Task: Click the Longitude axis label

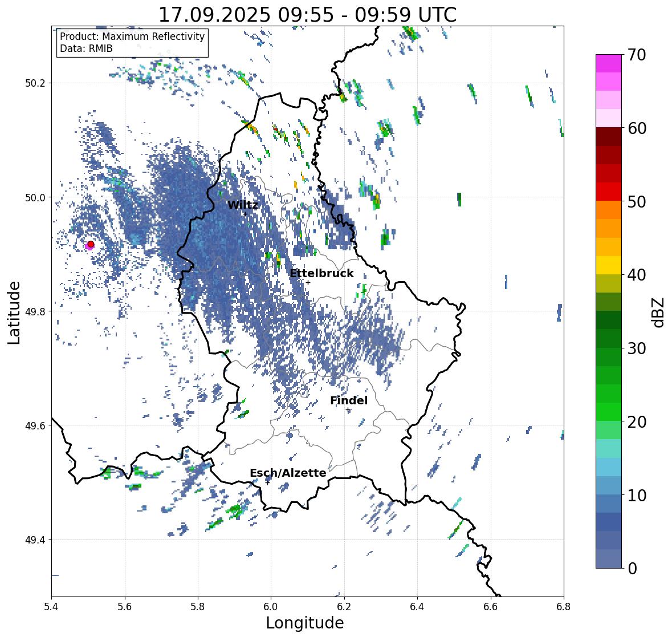Action: [305, 623]
